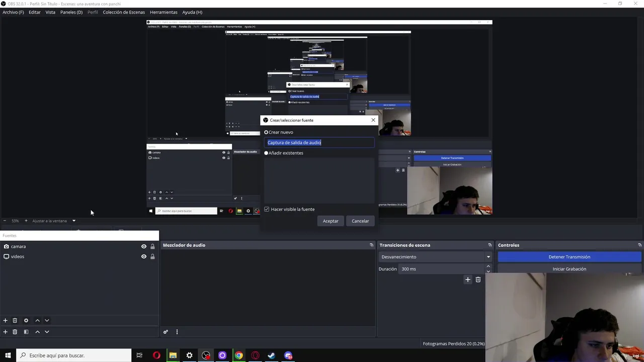Click monitor icon of videos source
This screenshot has width=644, height=362.
pos(7,256)
